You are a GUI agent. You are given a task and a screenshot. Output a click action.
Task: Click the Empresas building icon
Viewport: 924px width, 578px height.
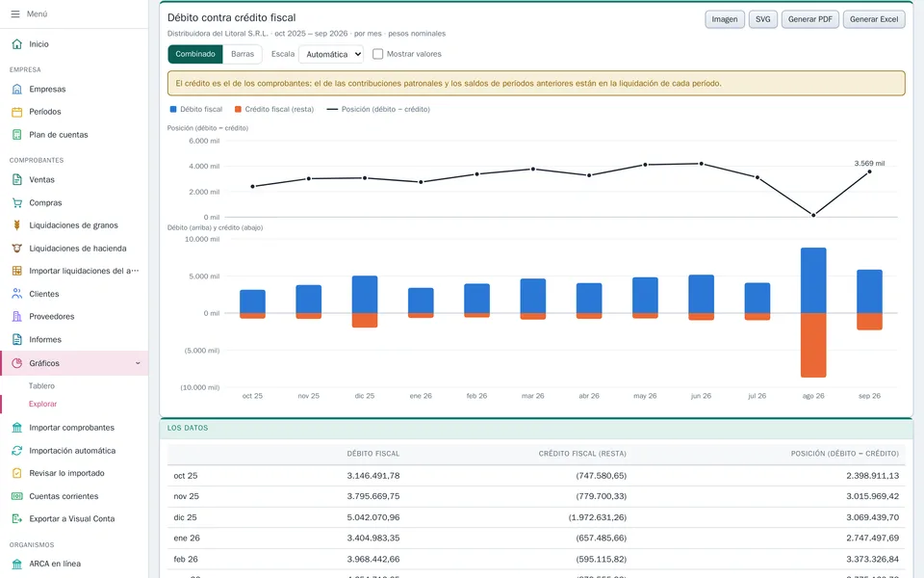tap(17, 89)
